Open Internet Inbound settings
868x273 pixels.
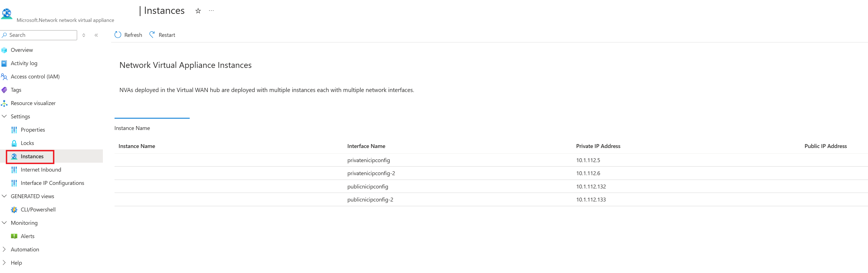pos(41,170)
